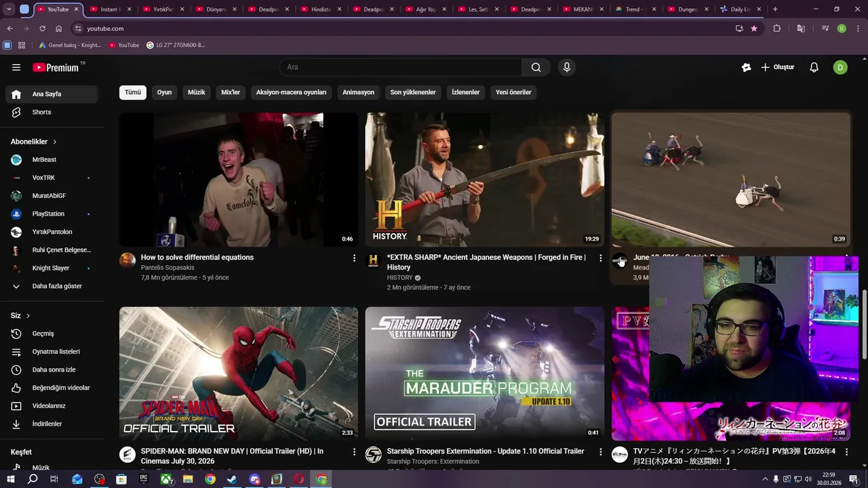Open Starship Troopers Marauder Program thumbnail
868x488 pixels.
click(485, 373)
